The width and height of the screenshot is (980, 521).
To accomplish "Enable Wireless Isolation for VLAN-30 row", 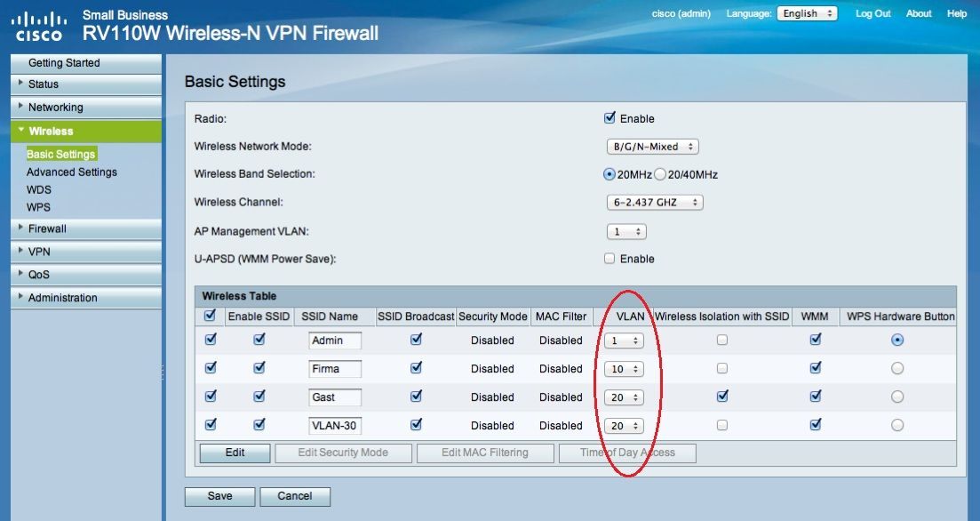I will tap(722, 425).
